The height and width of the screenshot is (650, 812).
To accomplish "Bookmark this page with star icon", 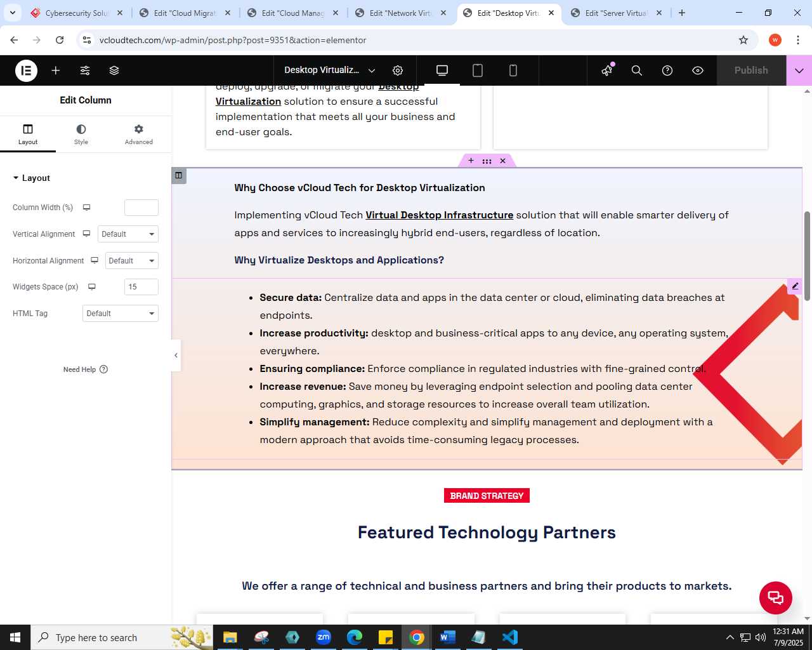I will tap(743, 40).
